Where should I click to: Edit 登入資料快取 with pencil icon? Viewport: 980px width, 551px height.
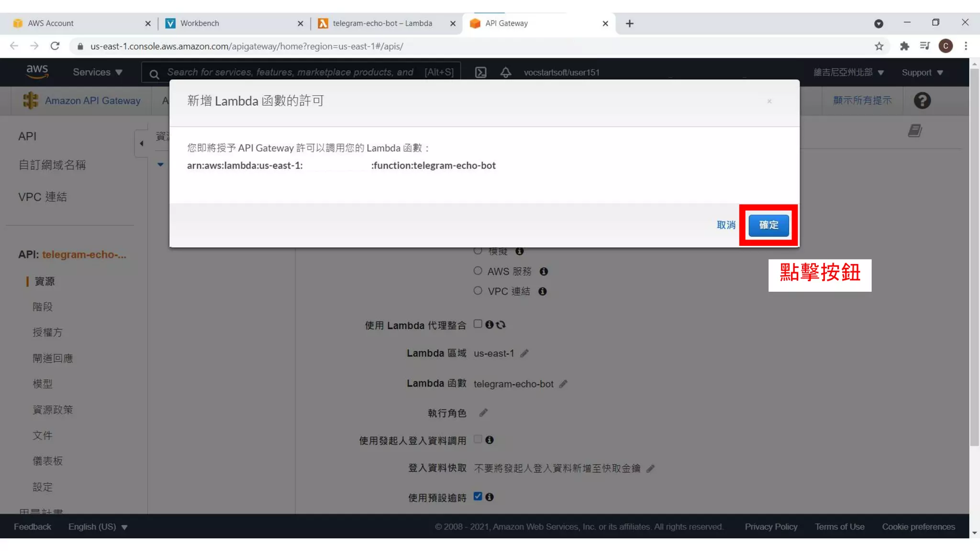(x=650, y=469)
